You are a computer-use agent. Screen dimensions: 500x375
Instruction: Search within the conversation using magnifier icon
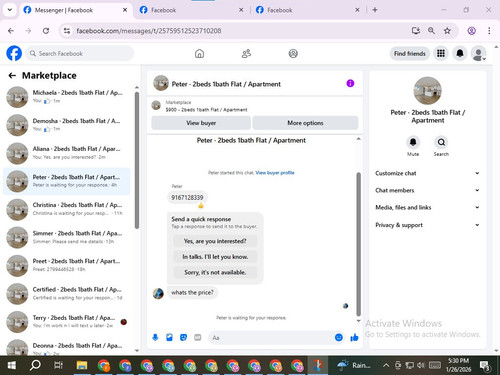pyautogui.click(x=441, y=142)
